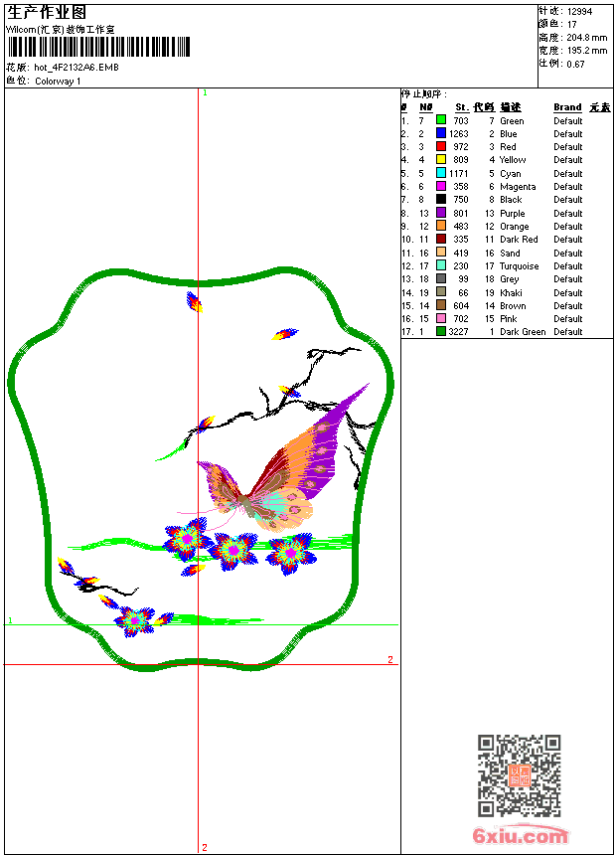The height and width of the screenshot is (855, 616).
Task: Select the Black color swatch
Action: tap(441, 199)
